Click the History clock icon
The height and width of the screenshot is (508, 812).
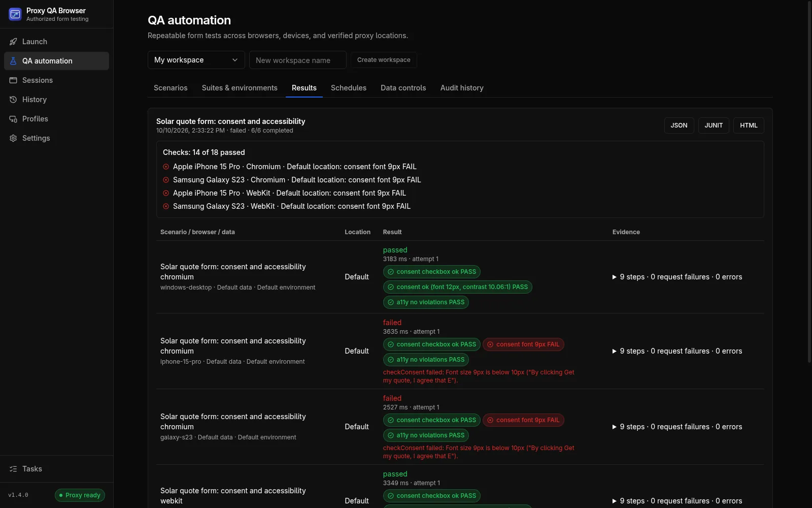[13, 100]
